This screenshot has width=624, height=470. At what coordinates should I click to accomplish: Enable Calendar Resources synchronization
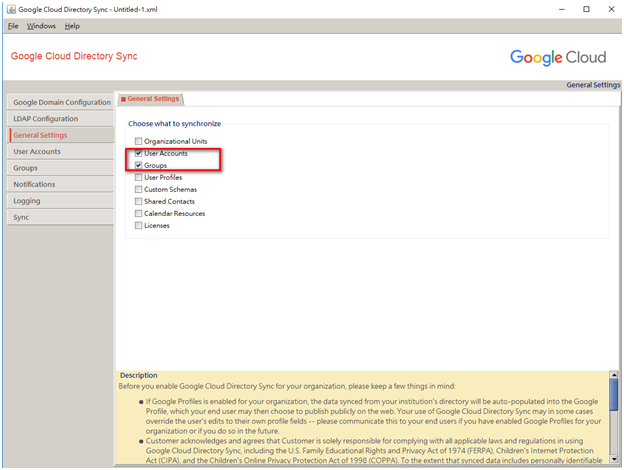[x=139, y=213]
